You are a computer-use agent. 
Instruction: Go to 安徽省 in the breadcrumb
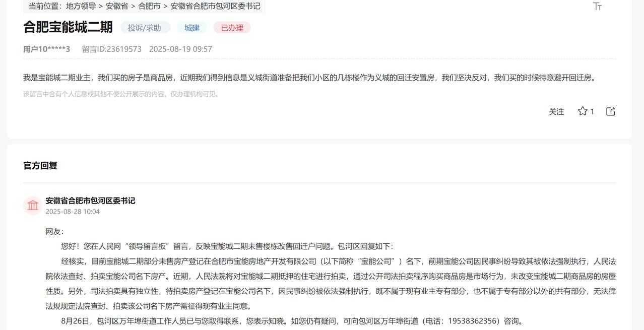[117, 6]
